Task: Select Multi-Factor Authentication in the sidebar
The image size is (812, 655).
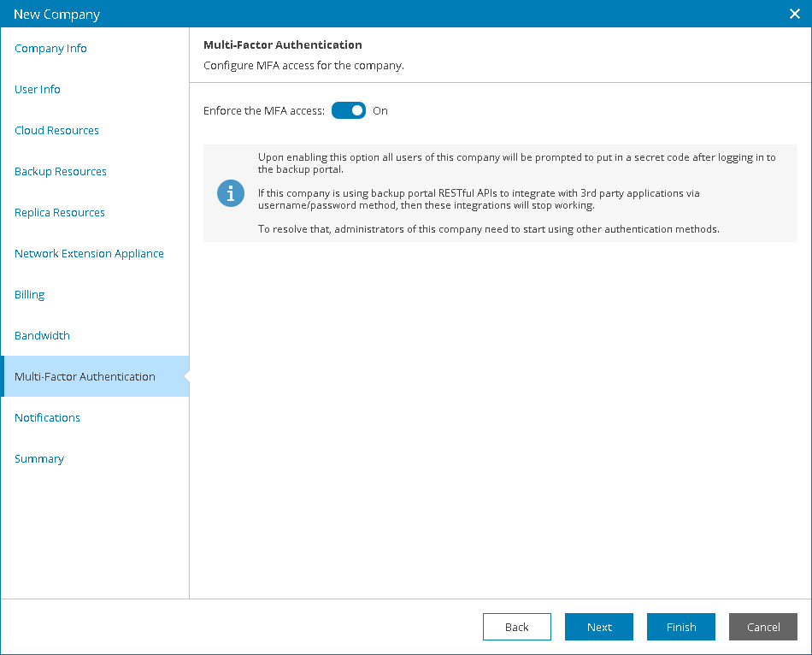Action: [85, 377]
